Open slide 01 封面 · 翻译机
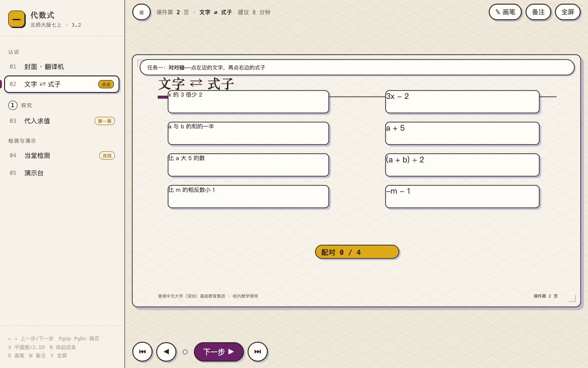588x368 pixels. click(x=62, y=67)
